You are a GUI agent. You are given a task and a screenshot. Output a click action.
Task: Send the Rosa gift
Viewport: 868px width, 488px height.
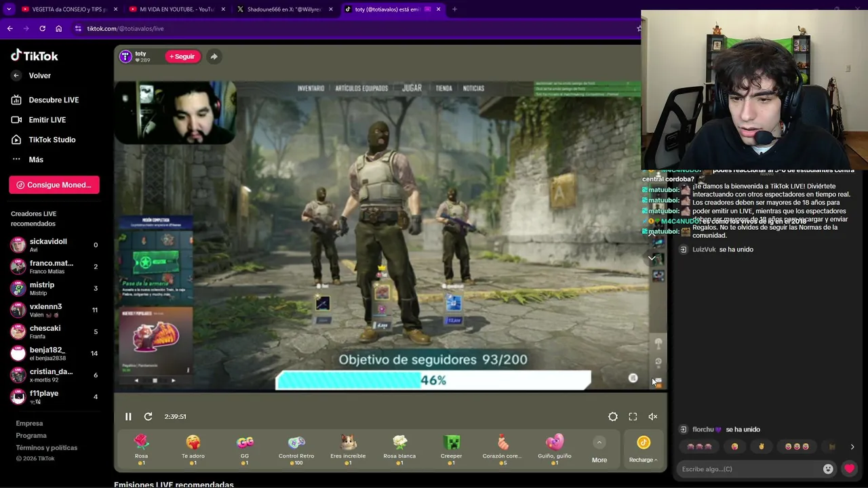141,450
